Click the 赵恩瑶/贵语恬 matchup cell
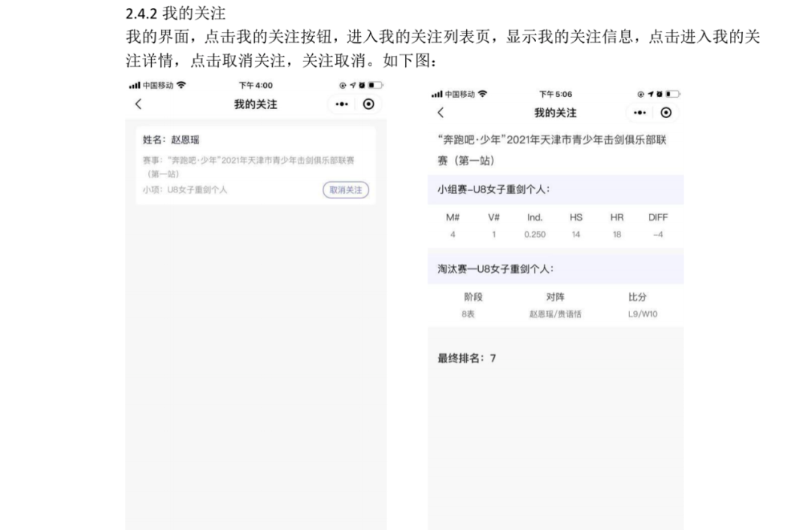812x530 pixels. 555,313
